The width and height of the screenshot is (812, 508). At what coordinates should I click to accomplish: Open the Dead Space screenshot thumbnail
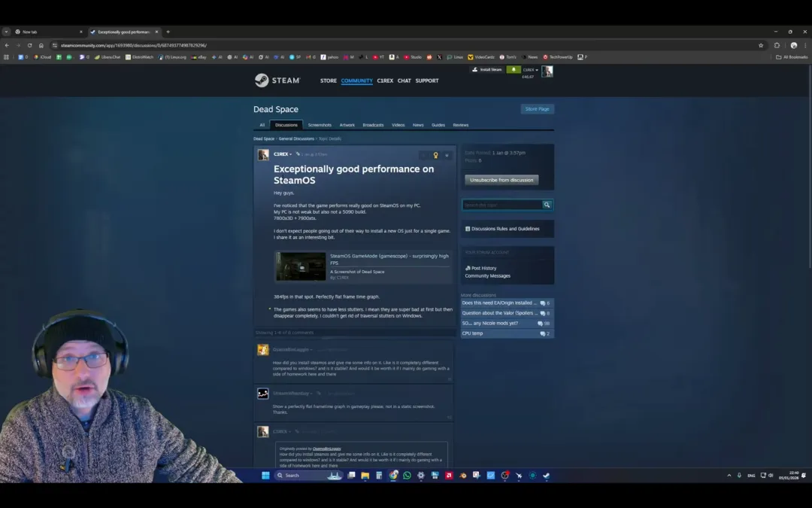301,266
